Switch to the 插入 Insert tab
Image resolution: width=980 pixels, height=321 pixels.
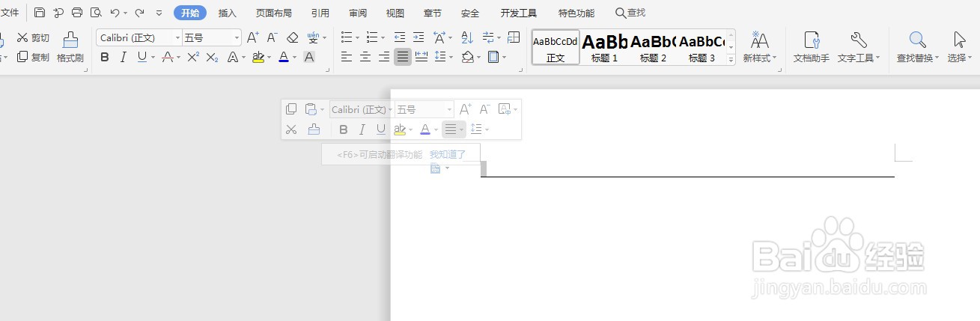228,13
